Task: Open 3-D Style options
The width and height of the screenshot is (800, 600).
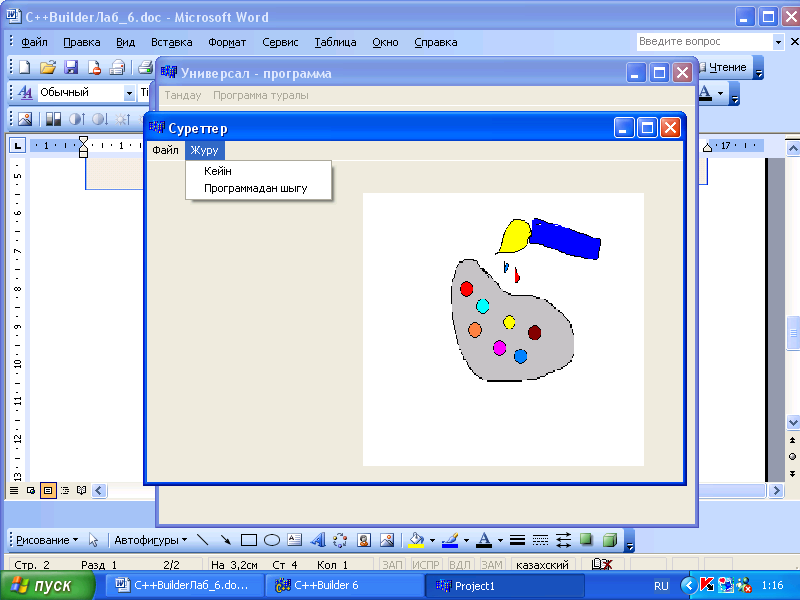Action: coord(610,540)
